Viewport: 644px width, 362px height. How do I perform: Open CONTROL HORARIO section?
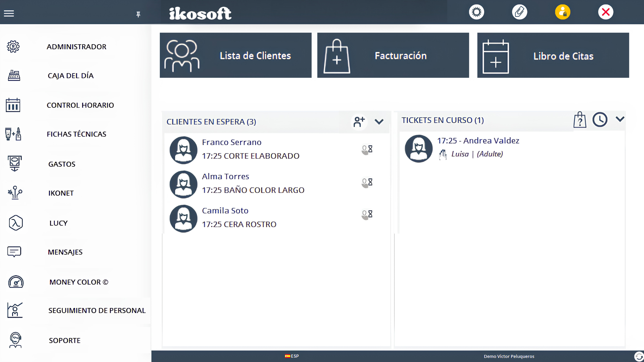point(80,105)
